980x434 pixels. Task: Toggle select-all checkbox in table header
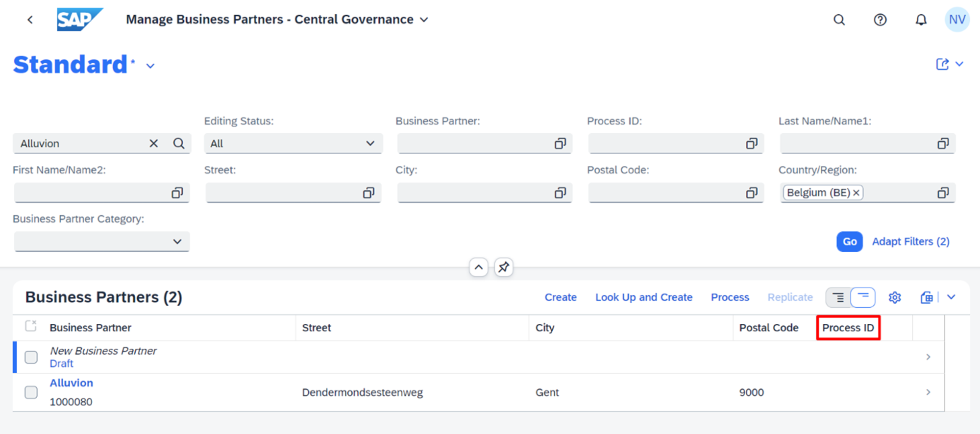pos(31,326)
